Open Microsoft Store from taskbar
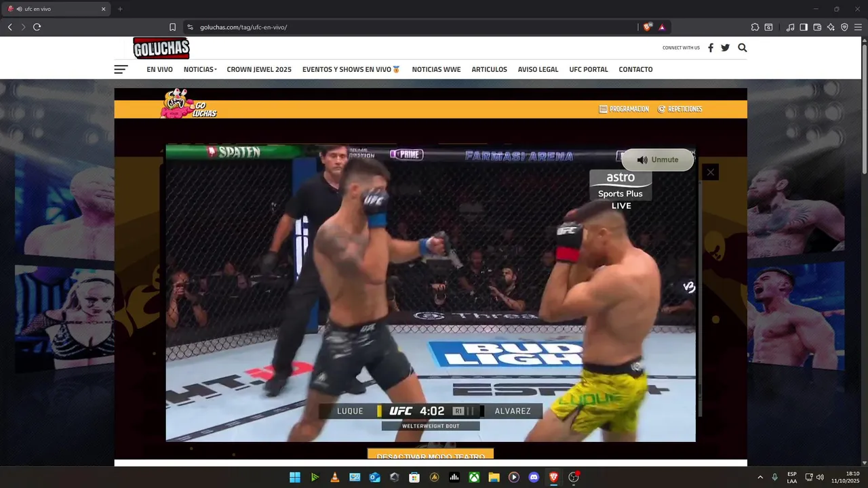This screenshot has height=488, width=868. click(414, 477)
